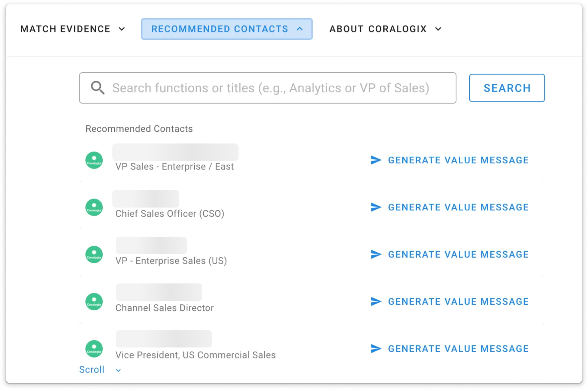Expand the About Coralogix chevron
Screen dimensions: 588x390
pyautogui.click(x=438, y=29)
